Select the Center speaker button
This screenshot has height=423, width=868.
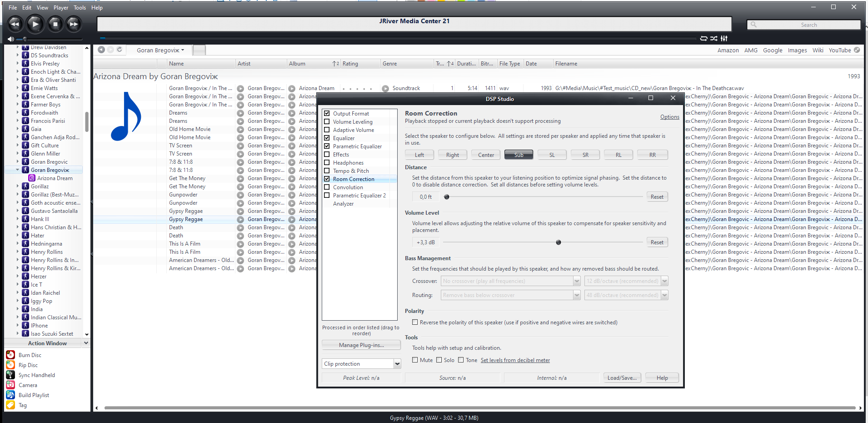[x=486, y=155]
